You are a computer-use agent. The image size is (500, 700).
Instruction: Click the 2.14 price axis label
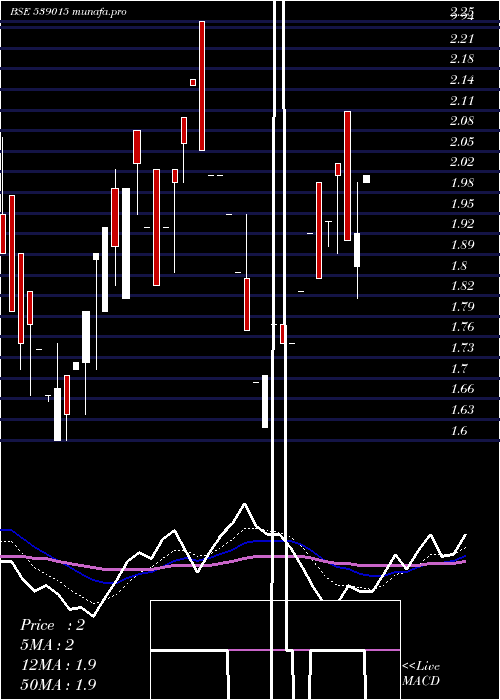pyautogui.click(x=462, y=80)
